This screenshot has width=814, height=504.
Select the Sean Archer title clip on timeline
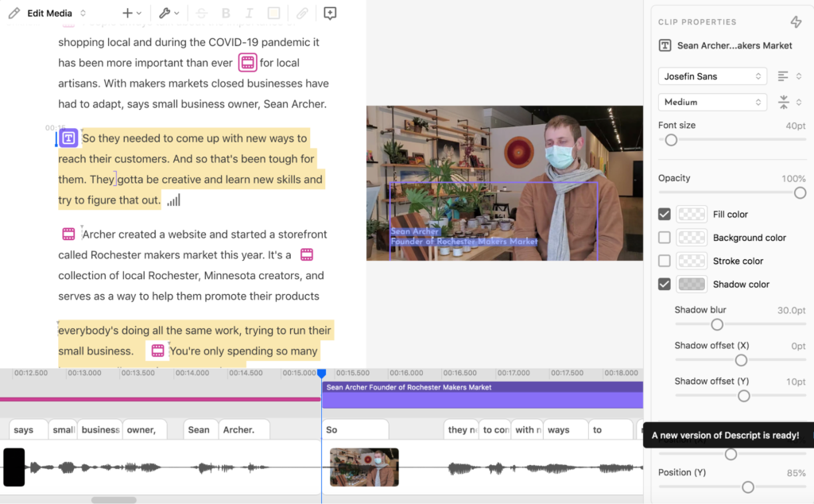coord(482,393)
